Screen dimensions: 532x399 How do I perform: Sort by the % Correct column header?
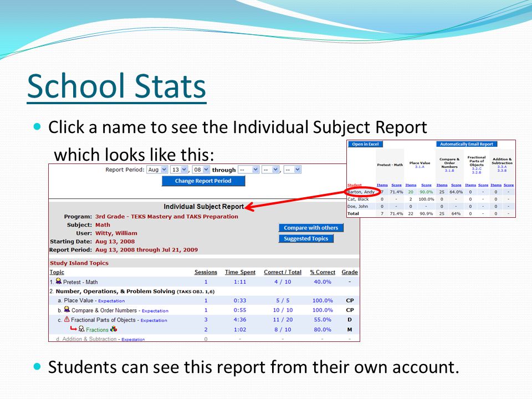coord(323,272)
